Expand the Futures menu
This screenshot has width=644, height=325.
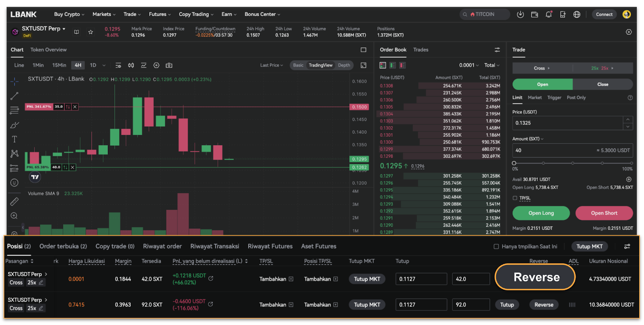point(160,14)
